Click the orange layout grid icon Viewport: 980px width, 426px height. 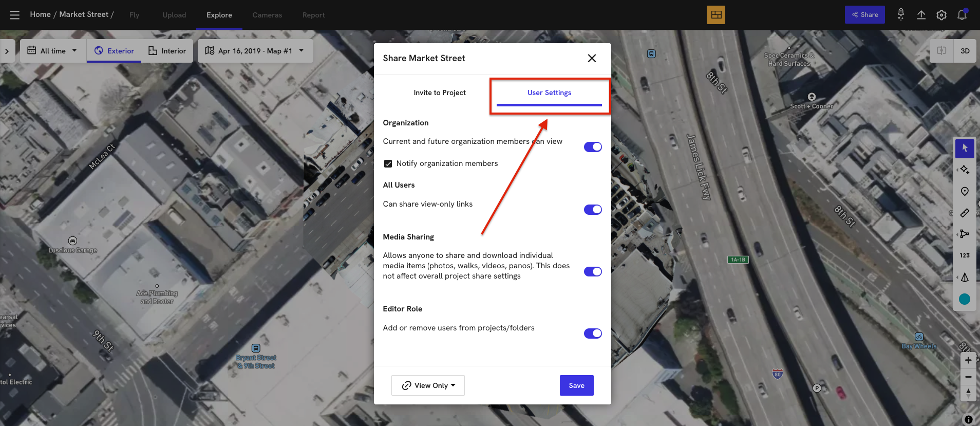[x=716, y=15]
